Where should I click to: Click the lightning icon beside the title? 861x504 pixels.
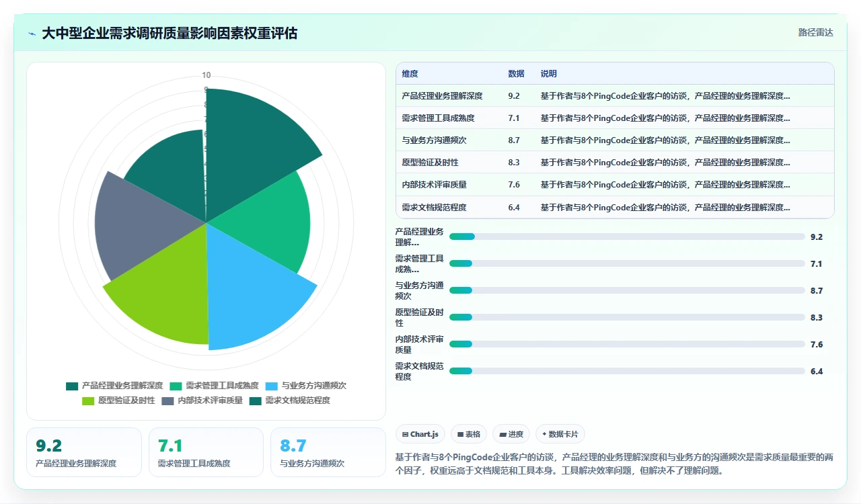click(32, 34)
